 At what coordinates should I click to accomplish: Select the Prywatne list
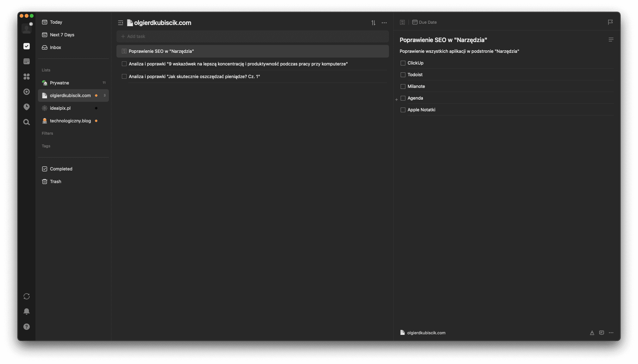(59, 83)
